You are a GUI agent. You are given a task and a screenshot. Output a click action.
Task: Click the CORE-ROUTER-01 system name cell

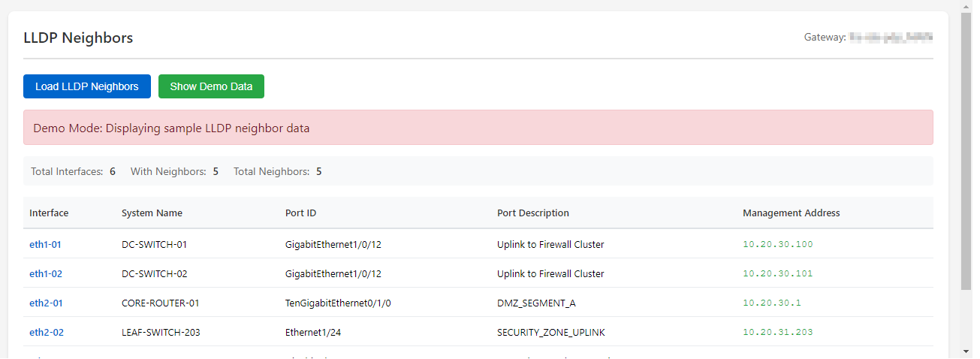[160, 303]
